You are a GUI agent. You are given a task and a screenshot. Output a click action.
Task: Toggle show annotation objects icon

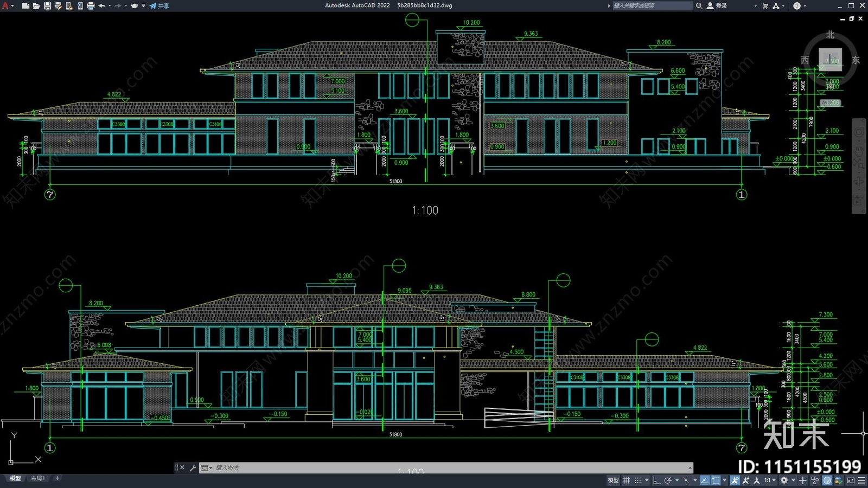click(735, 480)
